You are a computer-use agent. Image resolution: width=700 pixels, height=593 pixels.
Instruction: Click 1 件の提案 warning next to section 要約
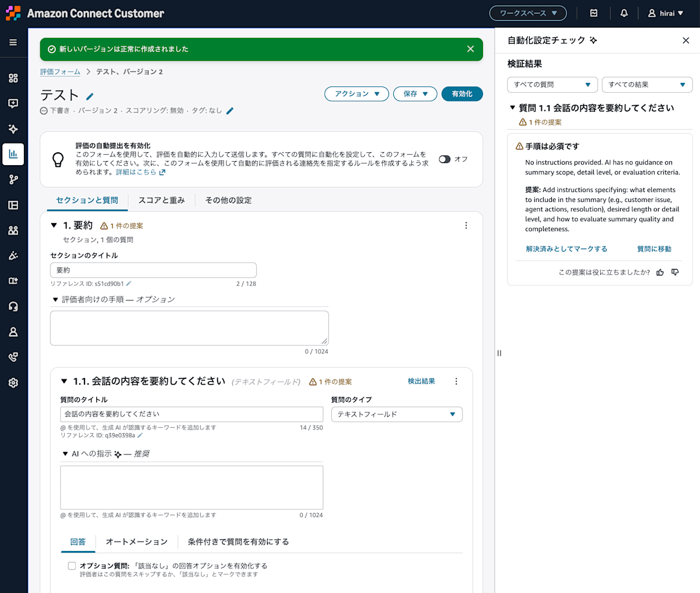pos(122,226)
